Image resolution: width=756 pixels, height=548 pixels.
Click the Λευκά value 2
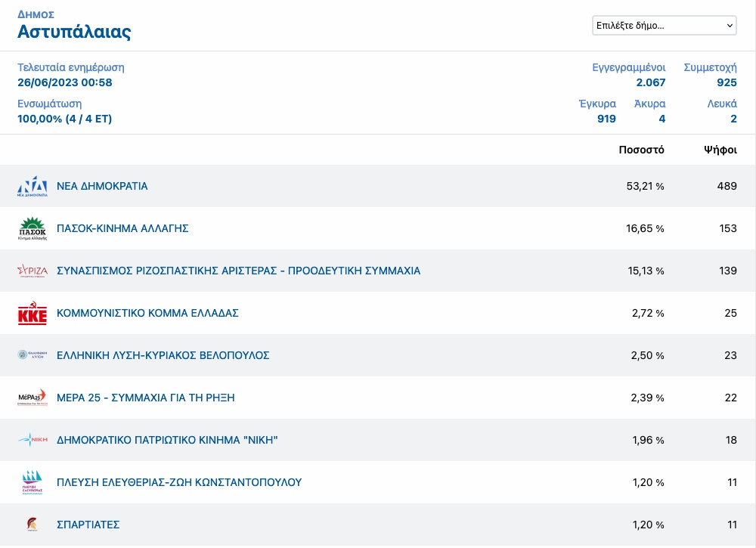(733, 119)
